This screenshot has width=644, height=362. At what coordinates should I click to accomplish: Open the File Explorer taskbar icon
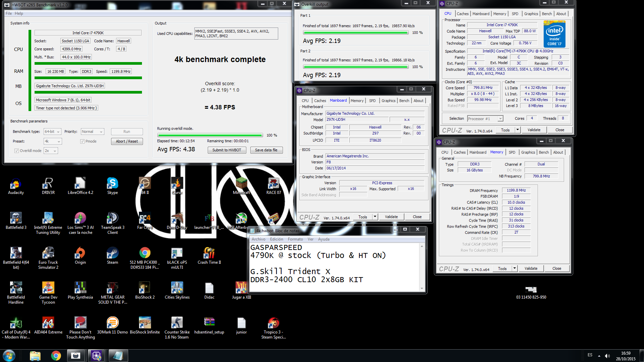(x=35, y=356)
